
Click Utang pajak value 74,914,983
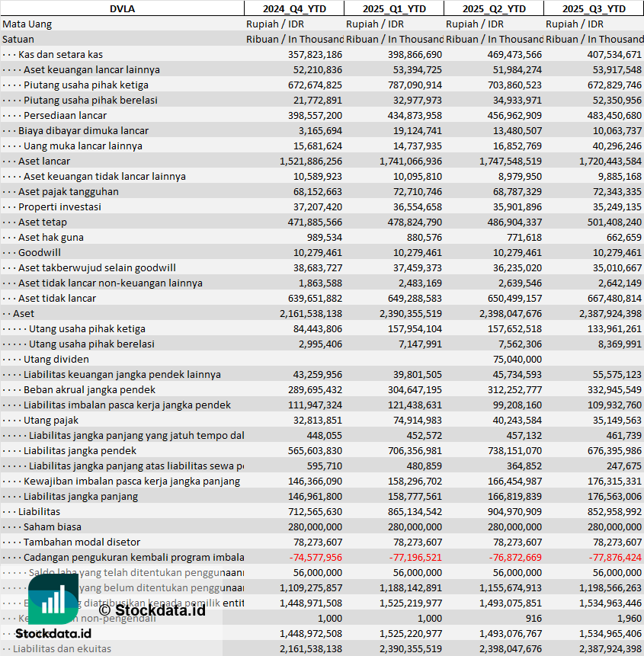tap(417, 421)
